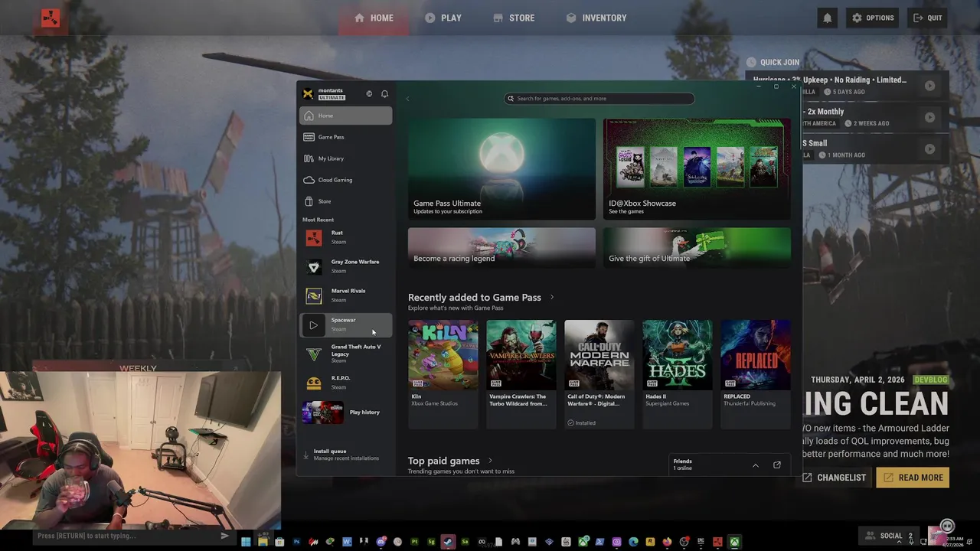The width and height of the screenshot is (980, 551).
Task: Click the Gray Zone Warfare game icon
Action: pos(313,267)
